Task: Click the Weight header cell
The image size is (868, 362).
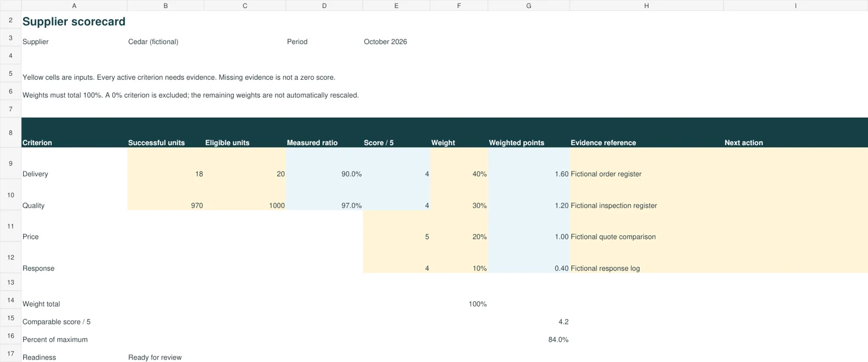Action: tap(459, 132)
